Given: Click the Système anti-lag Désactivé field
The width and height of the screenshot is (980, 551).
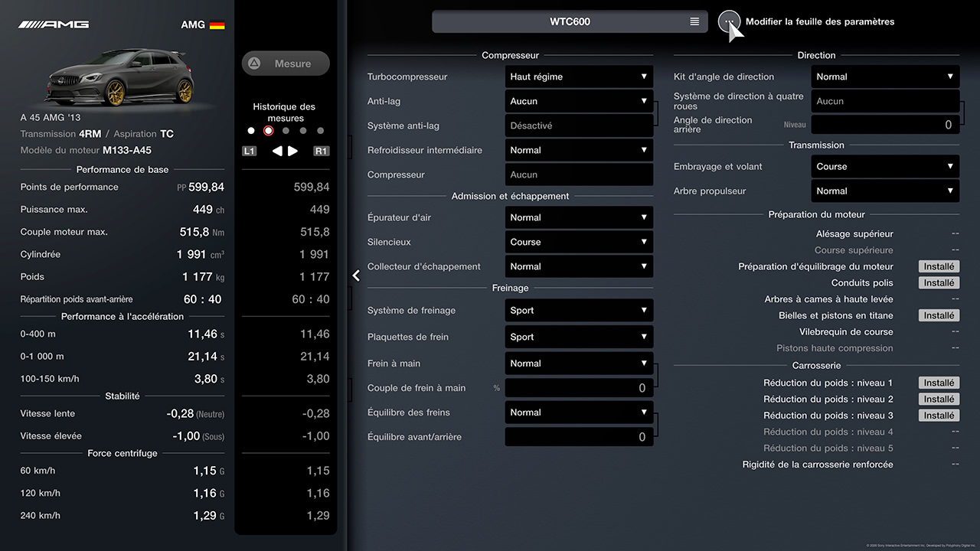Looking at the screenshot, I should point(579,126).
